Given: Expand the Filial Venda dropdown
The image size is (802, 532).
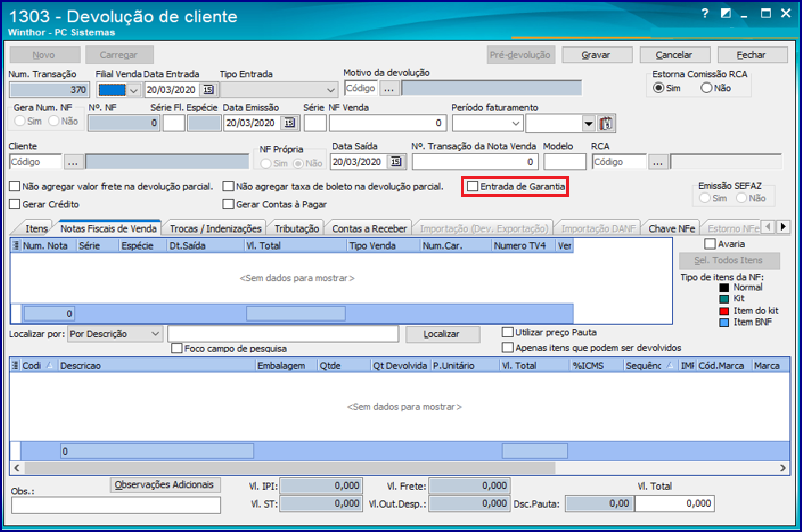Looking at the screenshot, I should 134,90.
